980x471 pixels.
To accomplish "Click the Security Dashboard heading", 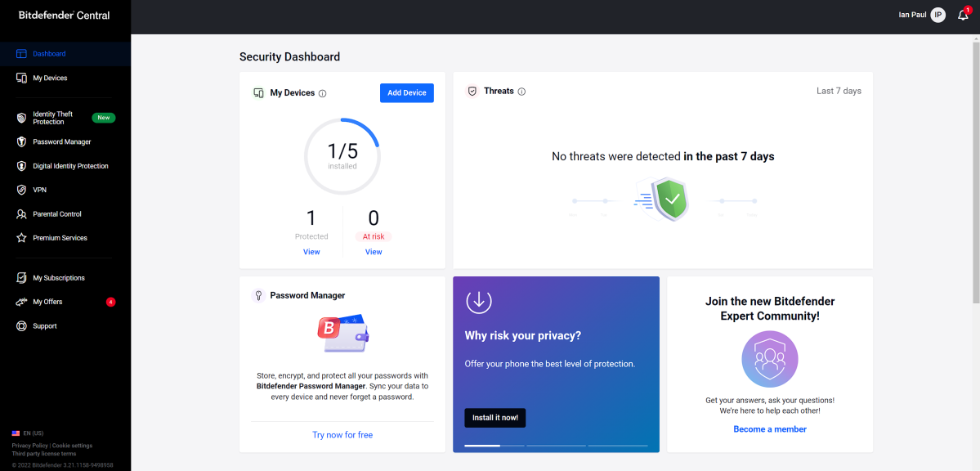I will pyautogui.click(x=290, y=57).
